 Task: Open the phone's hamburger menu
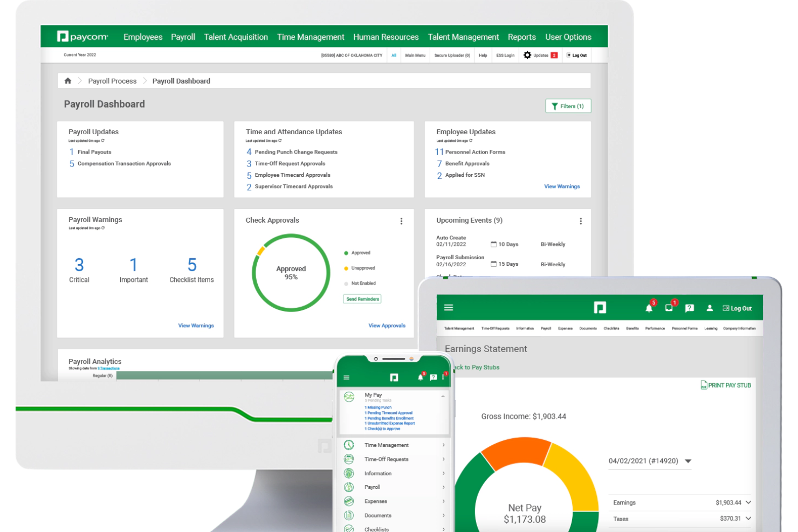[346, 377]
